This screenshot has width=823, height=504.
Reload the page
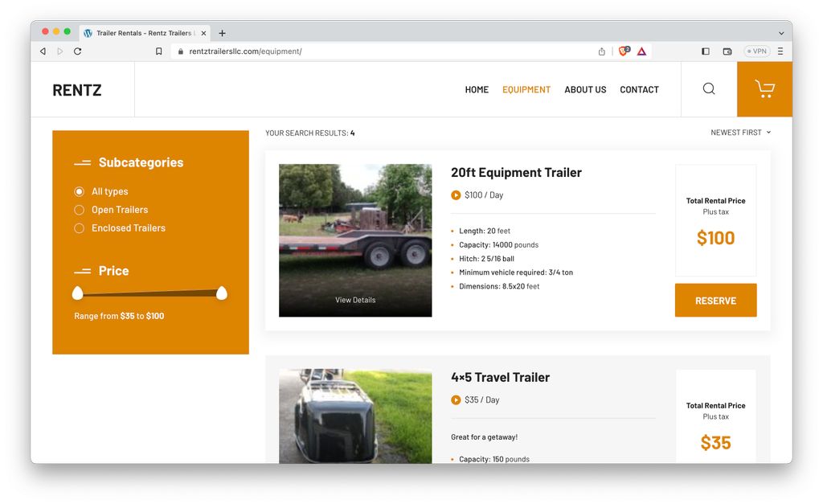(x=78, y=51)
